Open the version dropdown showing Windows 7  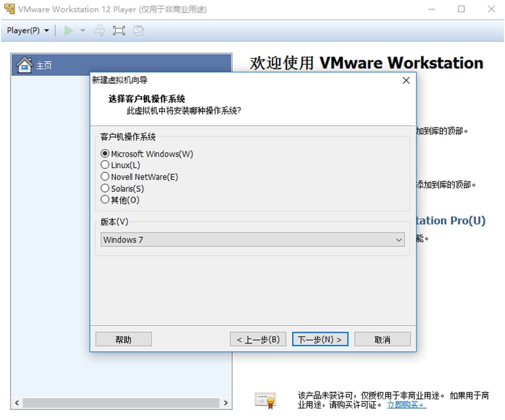click(252, 240)
